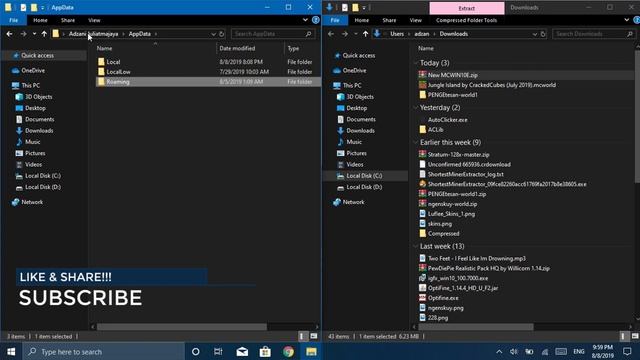This screenshot has width=640, height=360.
Task: Expand ribbon in AppData window
Action: point(305,20)
